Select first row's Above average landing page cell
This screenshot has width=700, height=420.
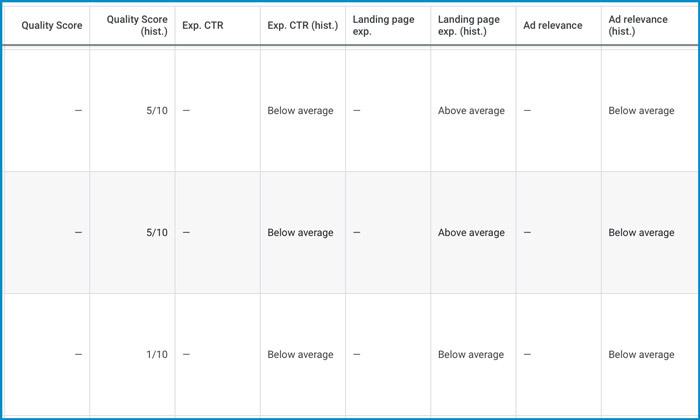click(x=471, y=111)
